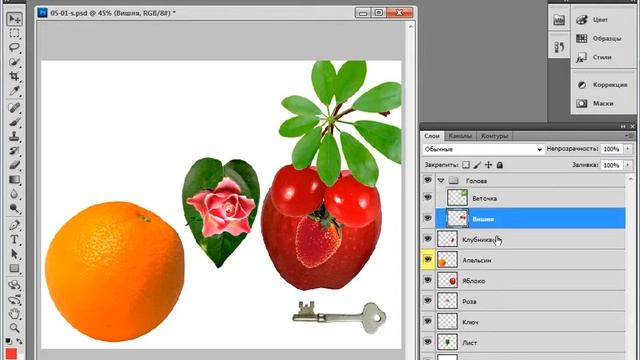Screen dimensions: 640x360
Task: Hide the Лист layer
Action: 427,342
